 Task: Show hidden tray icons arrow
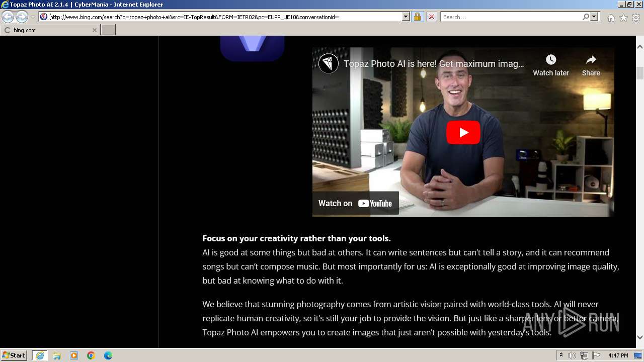click(x=561, y=355)
